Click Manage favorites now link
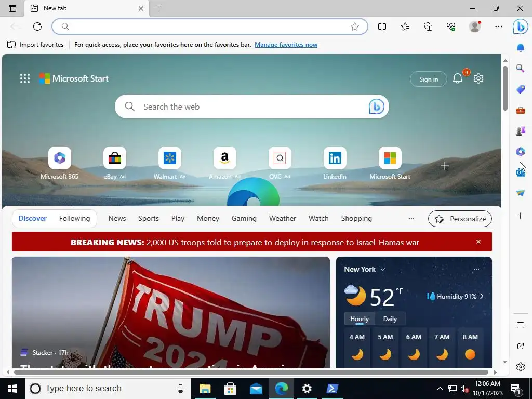Screen dimensions: 532x399 pos(286,45)
